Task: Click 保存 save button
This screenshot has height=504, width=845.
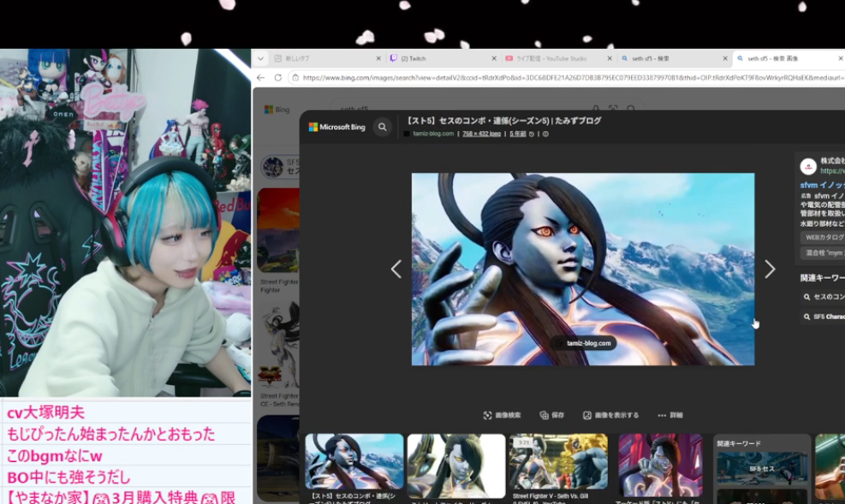Action: pos(552,415)
